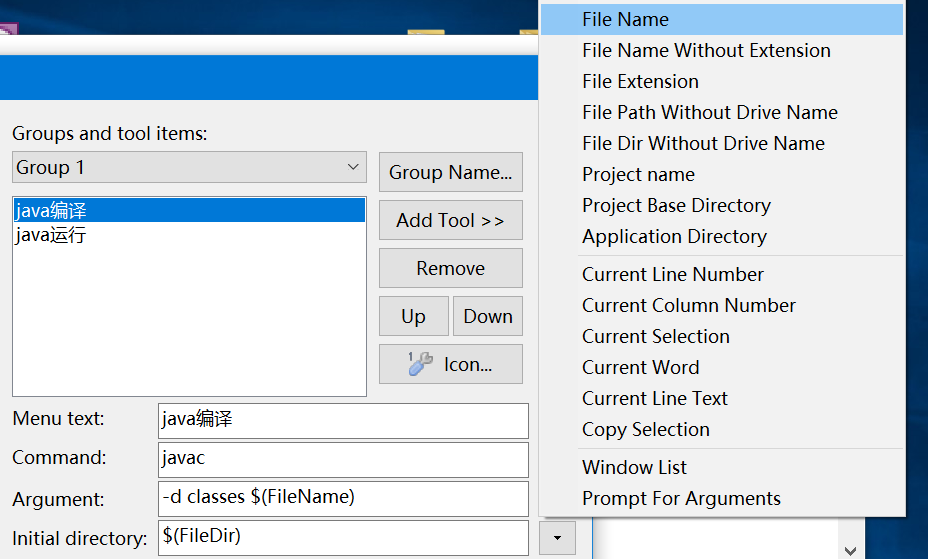This screenshot has width=928, height=559.
Task: Click the Icon... button with wrench
Action: tap(450, 364)
